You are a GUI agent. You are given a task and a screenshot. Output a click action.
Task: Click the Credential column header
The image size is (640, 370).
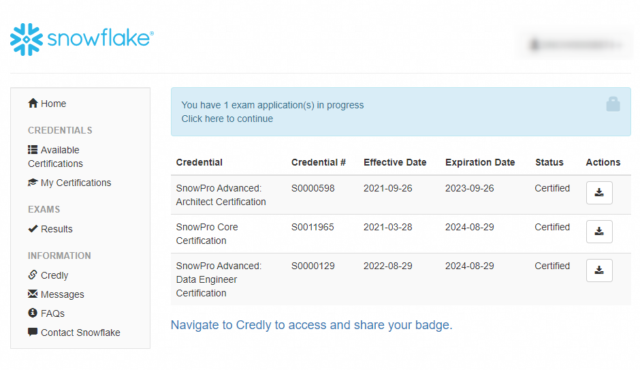pyautogui.click(x=199, y=162)
